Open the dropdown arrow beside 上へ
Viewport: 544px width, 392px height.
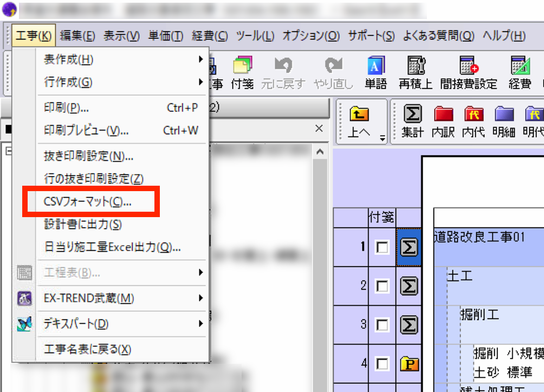coord(383,138)
